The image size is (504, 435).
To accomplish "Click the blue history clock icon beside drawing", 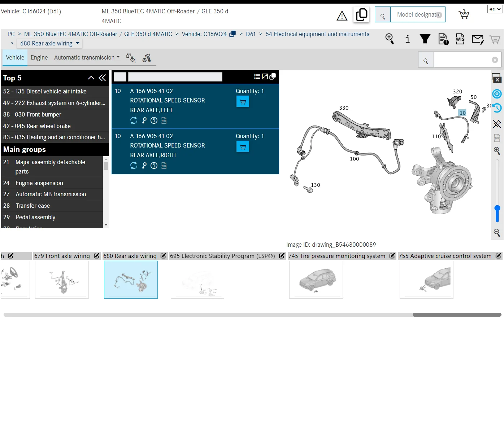I will pos(497,108).
